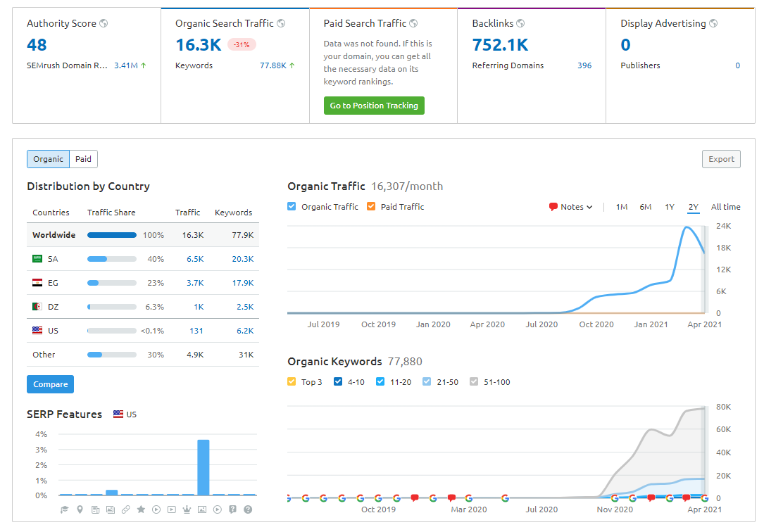Click the Export button
The image size is (764, 532).
pyautogui.click(x=721, y=159)
